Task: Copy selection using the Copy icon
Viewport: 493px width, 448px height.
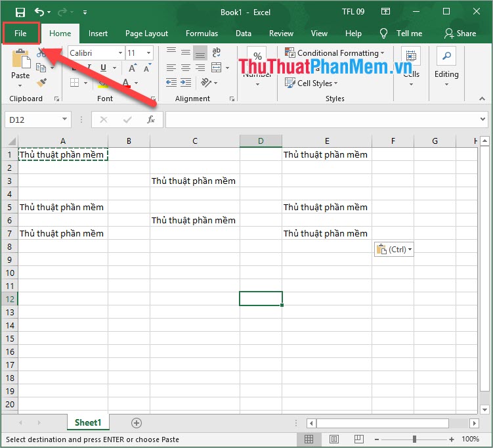Action: pyautogui.click(x=41, y=67)
